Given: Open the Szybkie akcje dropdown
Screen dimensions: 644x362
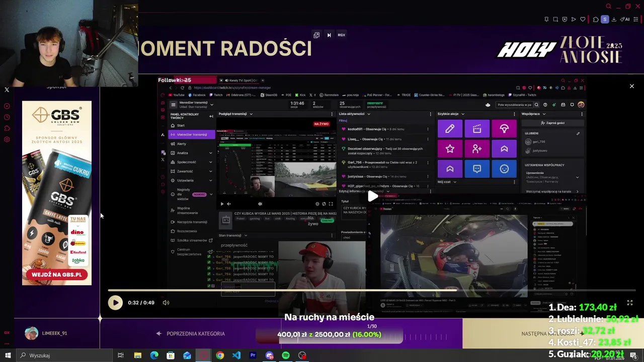Looking at the screenshot, I should 451,114.
